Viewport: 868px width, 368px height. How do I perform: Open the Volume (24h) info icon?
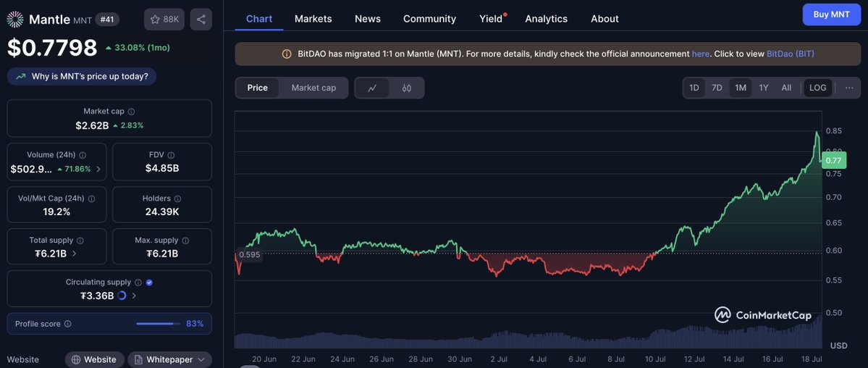click(83, 155)
